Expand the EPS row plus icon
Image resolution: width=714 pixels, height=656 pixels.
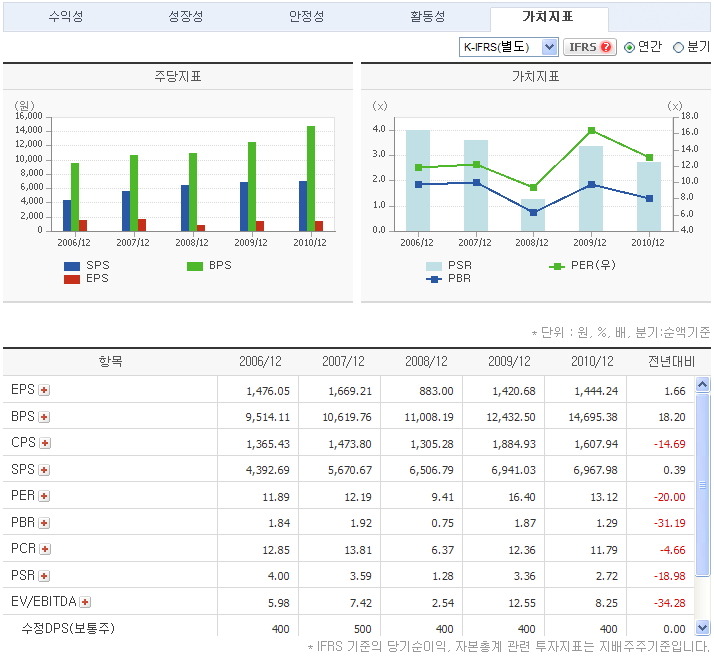44,390
